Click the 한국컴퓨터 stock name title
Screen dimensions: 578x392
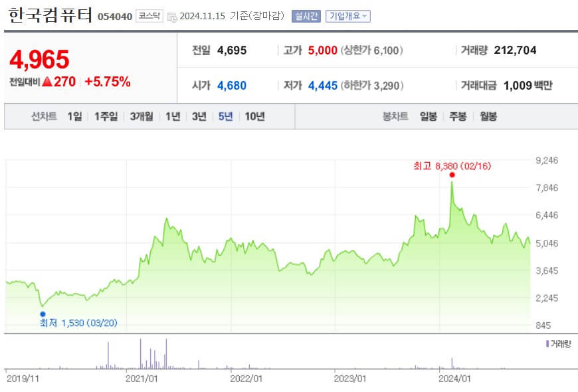tap(50, 16)
